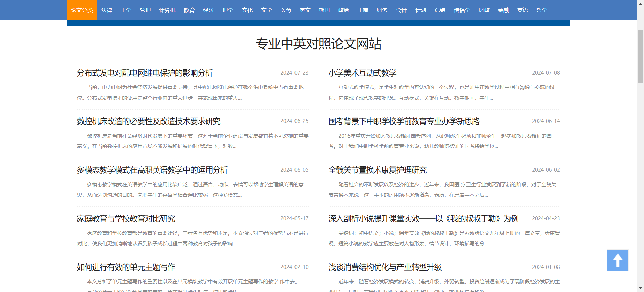This screenshot has width=644, height=292.
Task: Select the 会计 category
Action: (x=401, y=10)
